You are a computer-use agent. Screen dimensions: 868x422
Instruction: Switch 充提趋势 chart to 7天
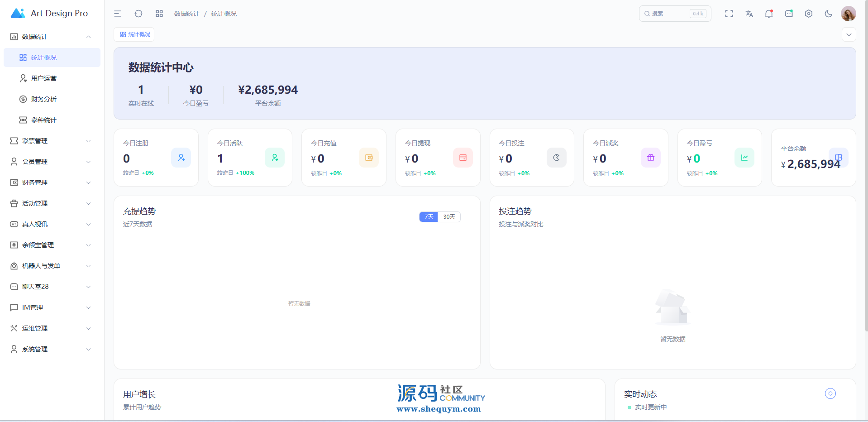point(429,217)
